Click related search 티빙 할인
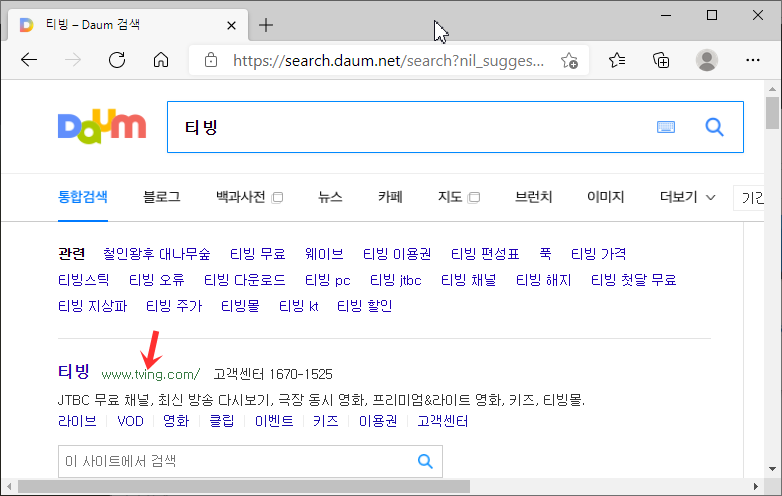 click(x=365, y=306)
